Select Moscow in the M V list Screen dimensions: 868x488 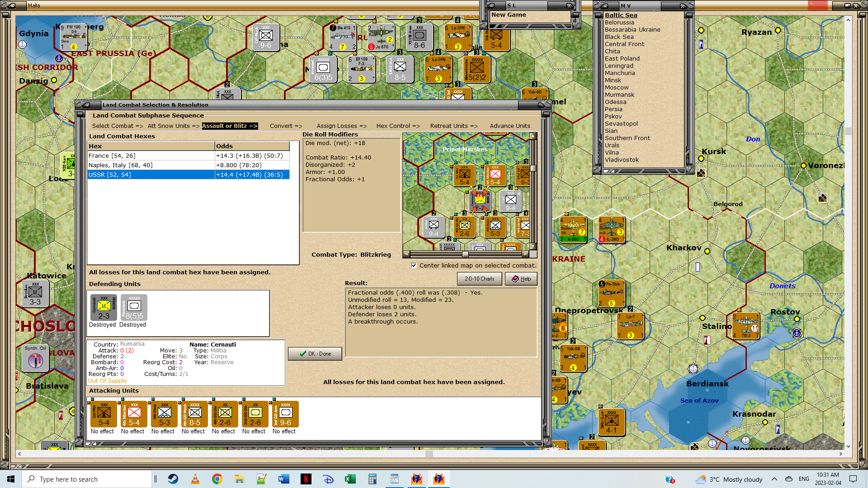(617, 88)
